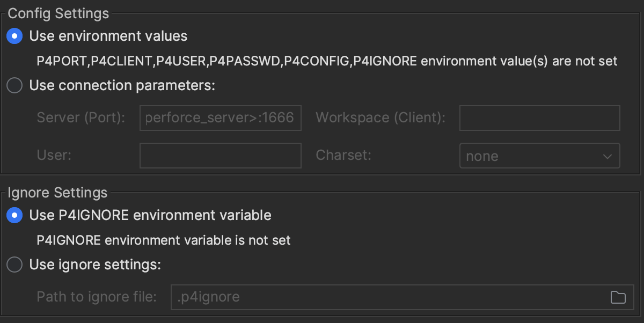644x323 pixels.
Task: Click the Server (Port) label
Action: coord(81,118)
